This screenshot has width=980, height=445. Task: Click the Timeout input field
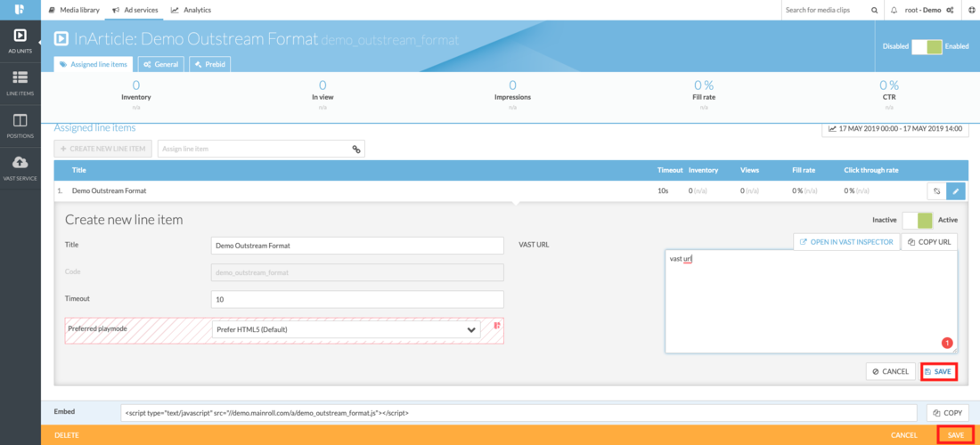pos(357,299)
